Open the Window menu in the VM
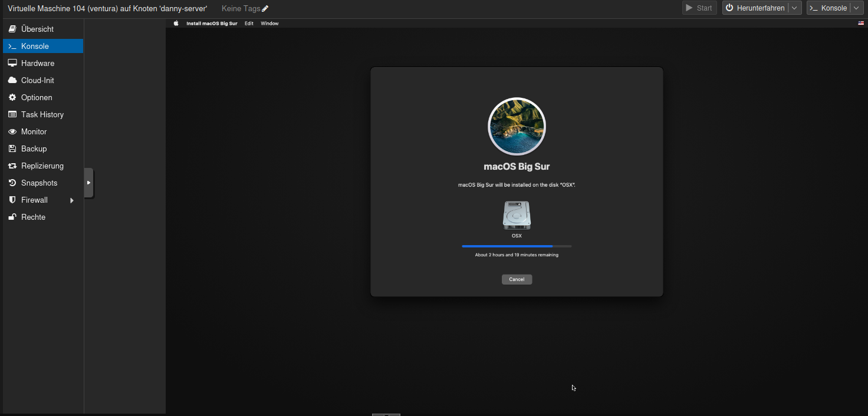 coord(269,24)
